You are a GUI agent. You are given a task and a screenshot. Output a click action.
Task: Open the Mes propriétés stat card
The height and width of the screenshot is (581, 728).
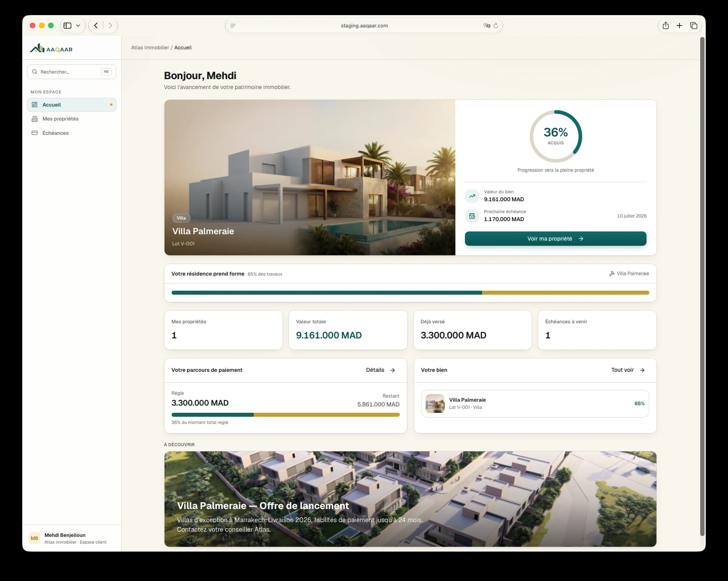pos(223,330)
